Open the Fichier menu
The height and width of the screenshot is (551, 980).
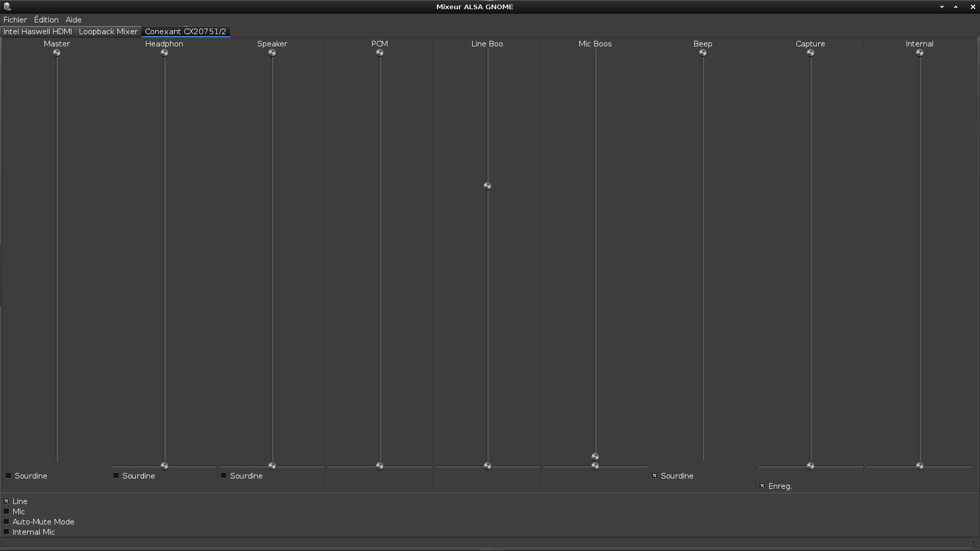(x=15, y=20)
